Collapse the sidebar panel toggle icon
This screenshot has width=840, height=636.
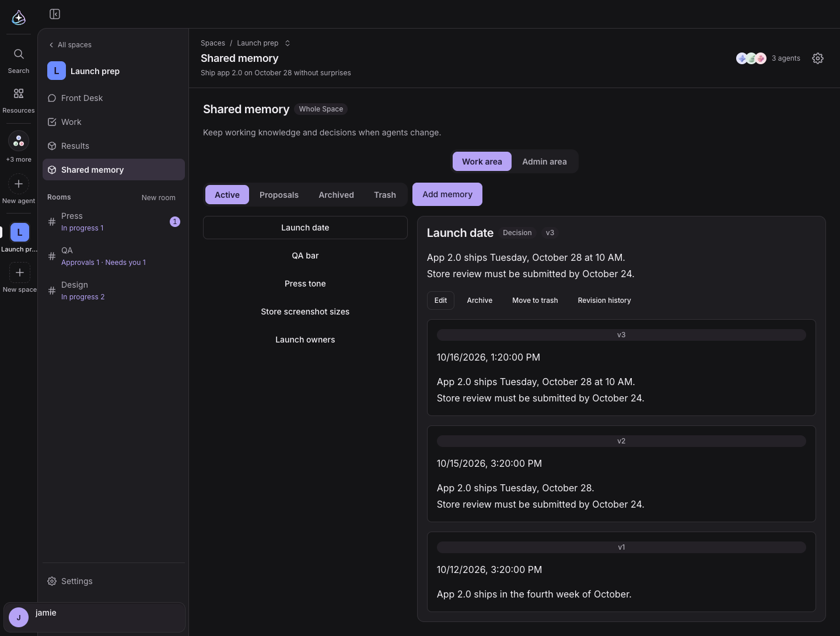click(55, 14)
